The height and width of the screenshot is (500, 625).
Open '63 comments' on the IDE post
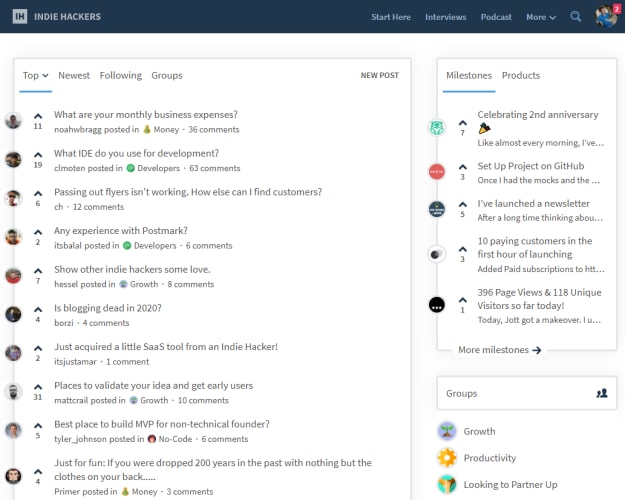point(215,168)
